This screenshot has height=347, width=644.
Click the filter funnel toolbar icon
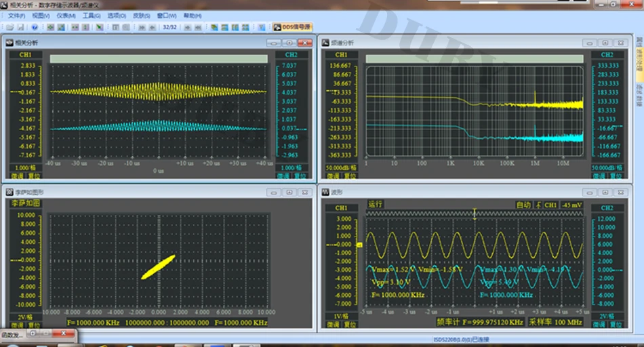click(x=262, y=27)
